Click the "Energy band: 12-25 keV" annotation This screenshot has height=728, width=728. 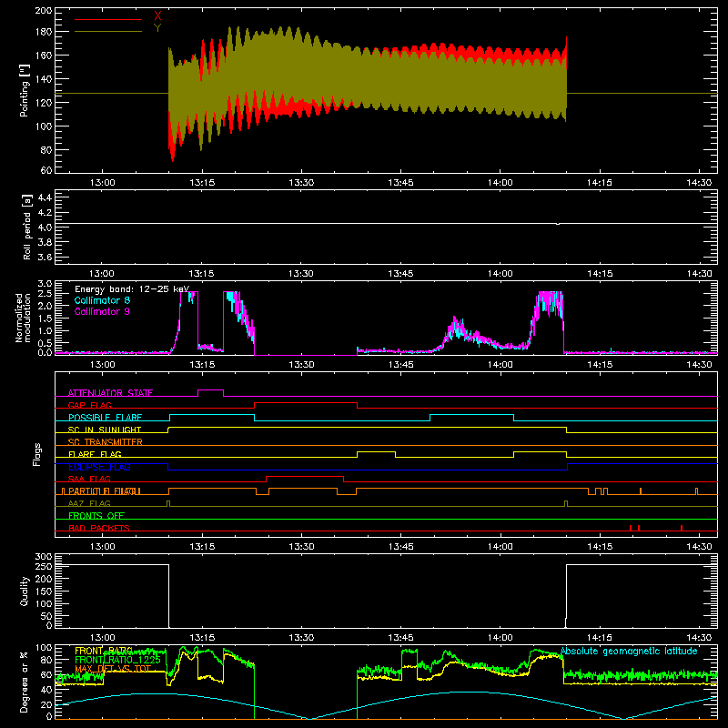[x=132, y=289]
